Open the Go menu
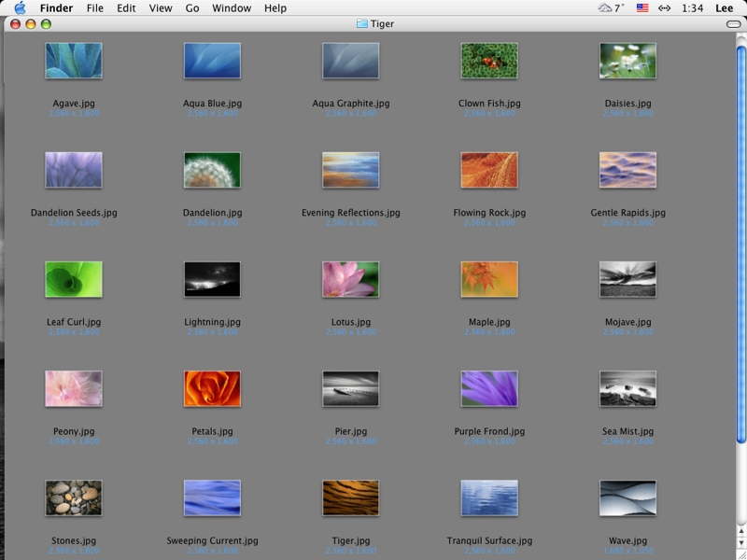The height and width of the screenshot is (560, 747). [192, 8]
